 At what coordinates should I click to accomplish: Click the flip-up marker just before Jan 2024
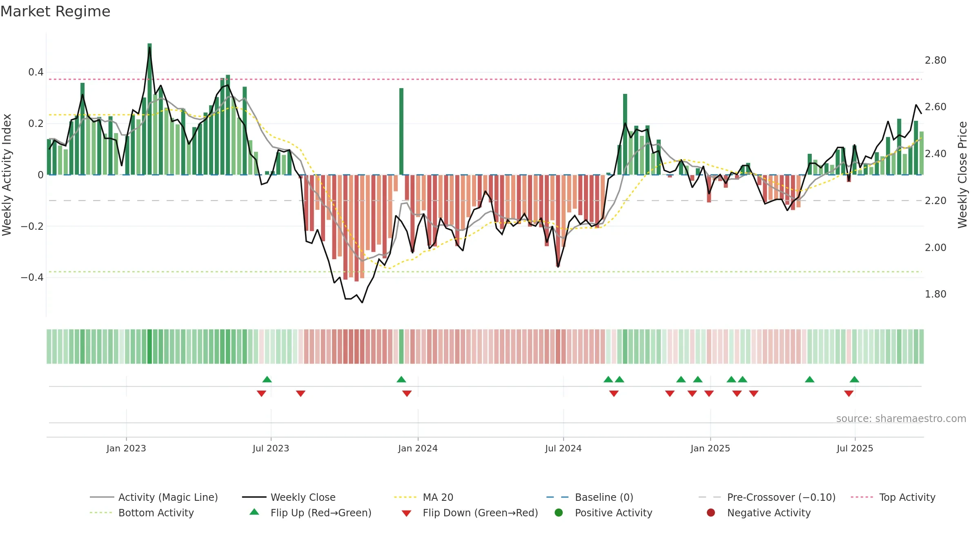coord(401,379)
